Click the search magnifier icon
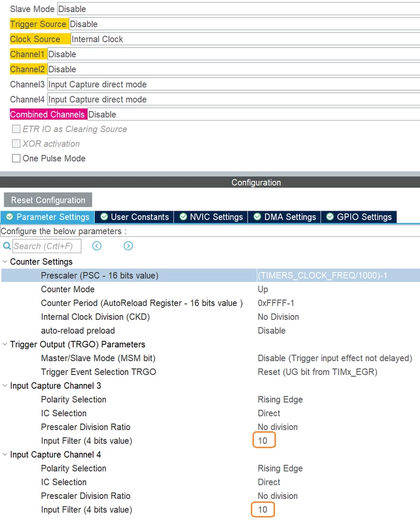This screenshot has width=420, height=523. tap(7, 246)
